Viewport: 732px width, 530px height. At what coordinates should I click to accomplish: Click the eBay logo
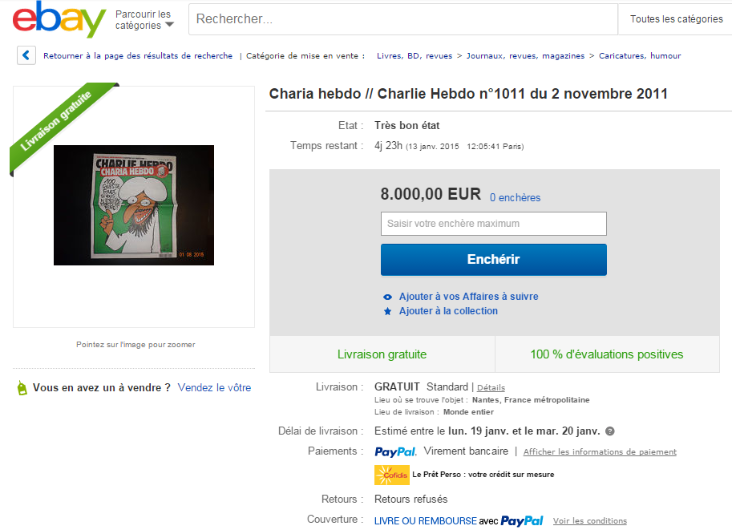[59, 19]
